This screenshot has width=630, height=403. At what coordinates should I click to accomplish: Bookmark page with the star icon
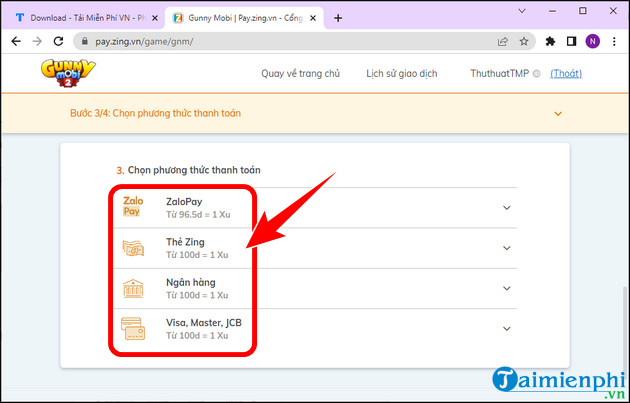click(524, 41)
